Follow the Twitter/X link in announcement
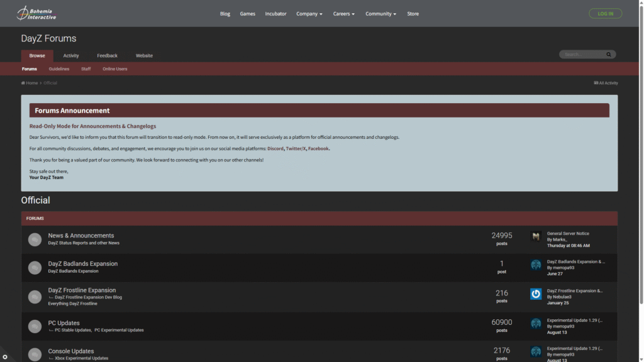Screen dimensions: 644x362 (296, 148)
